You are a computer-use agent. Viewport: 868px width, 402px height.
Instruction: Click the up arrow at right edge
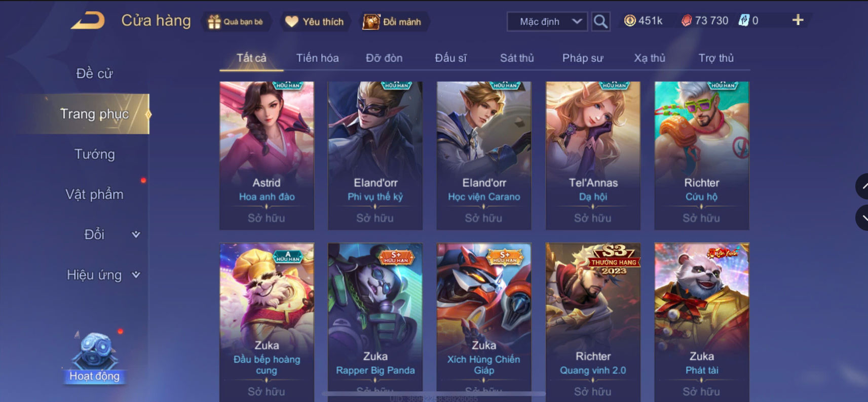[862, 186]
